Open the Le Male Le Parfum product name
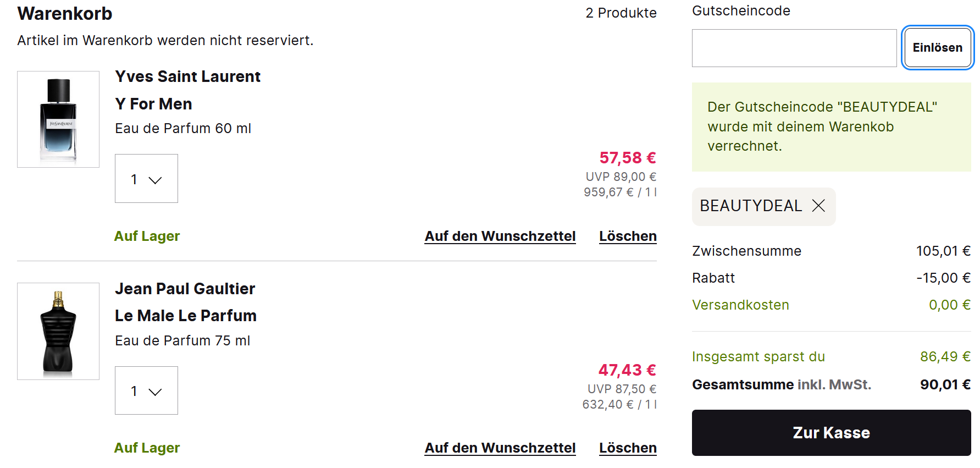 tap(185, 316)
